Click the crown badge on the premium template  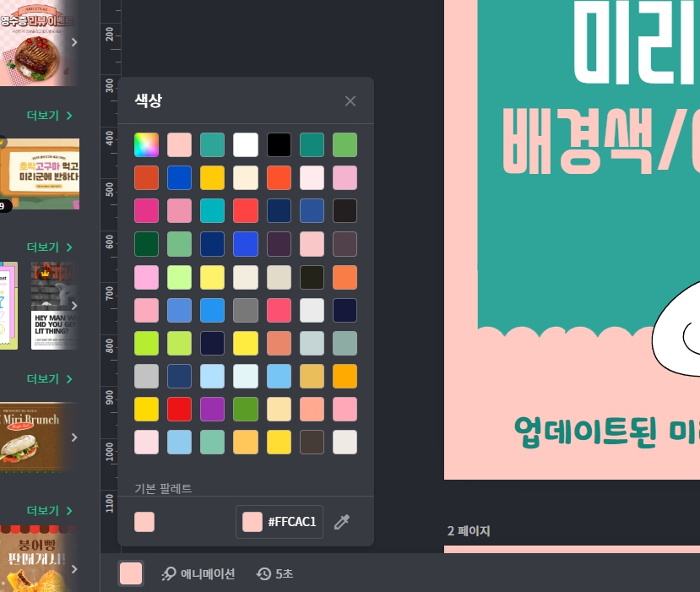coord(44,274)
